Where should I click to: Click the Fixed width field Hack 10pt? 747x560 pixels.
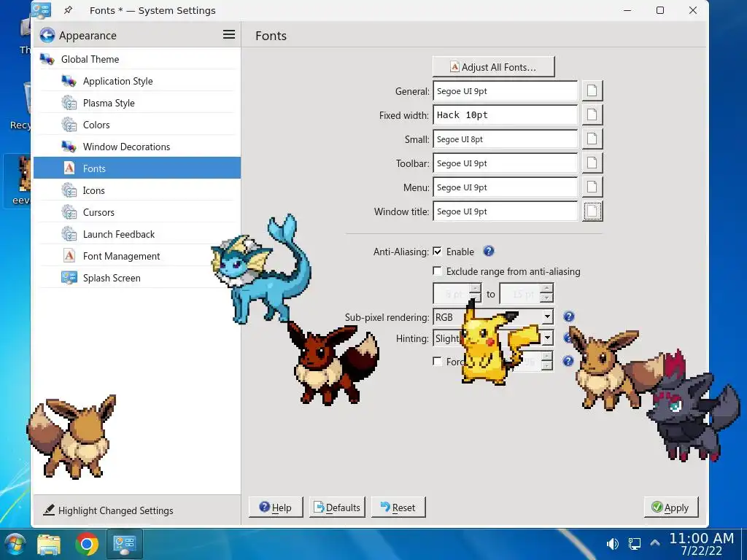[505, 114]
